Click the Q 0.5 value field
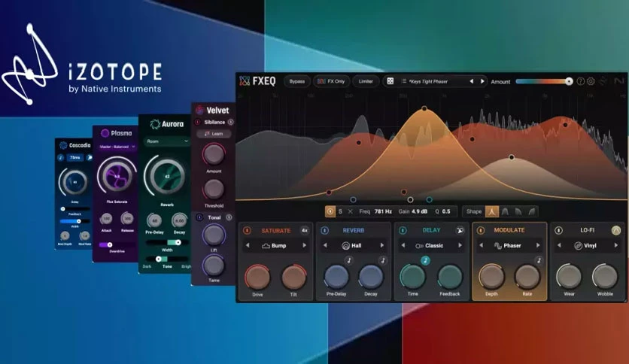 point(446,211)
